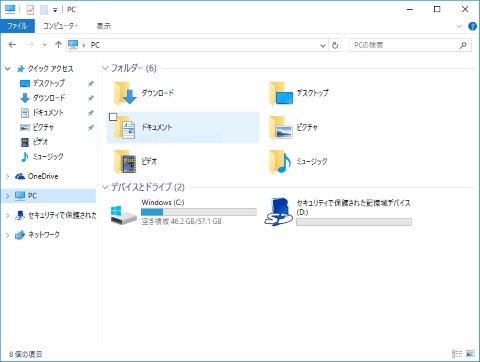Switch to details view icon in status bar
Viewport: 480px width, 362px height.
click(457, 354)
